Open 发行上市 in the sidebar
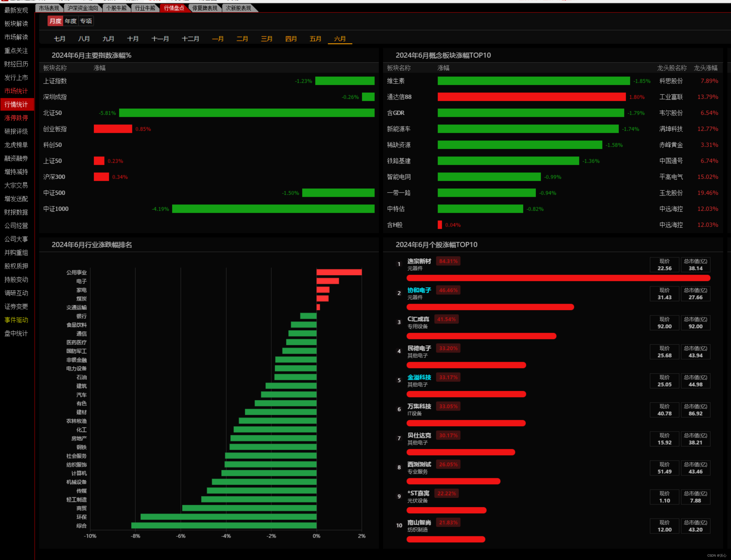 coord(16,78)
